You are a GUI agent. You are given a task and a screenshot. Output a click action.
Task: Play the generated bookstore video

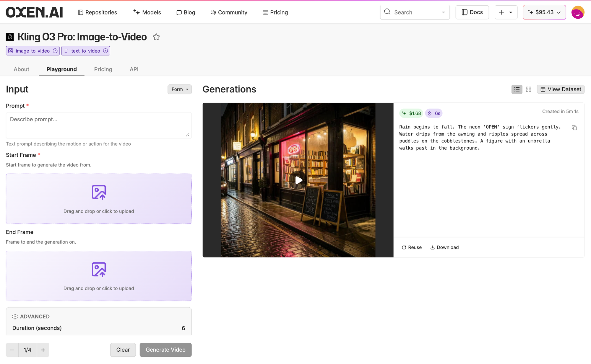tap(298, 180)
